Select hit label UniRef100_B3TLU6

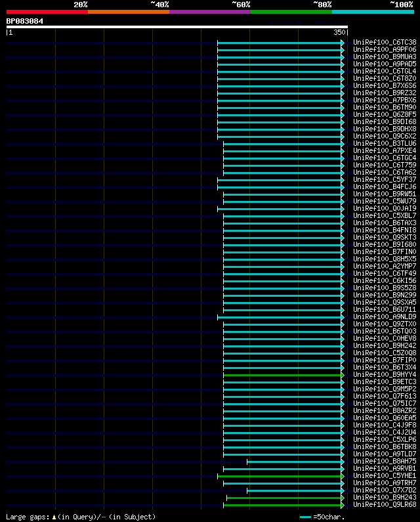[385, 143]
